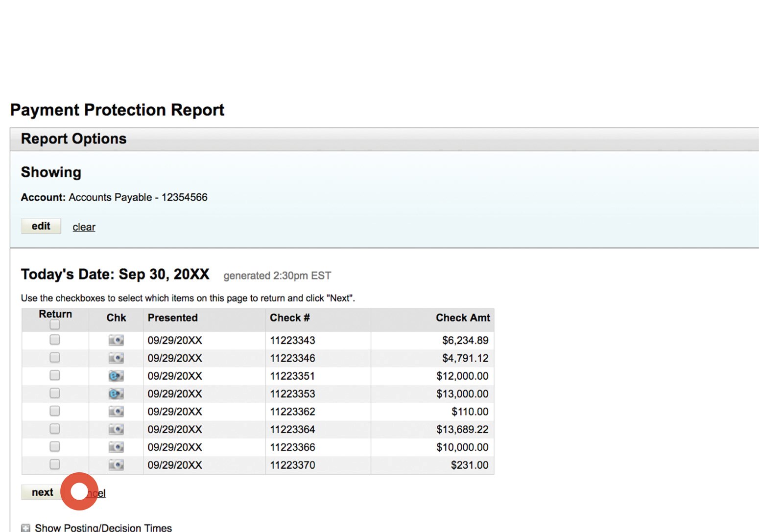View check image for check 11223343
This screenshot has width=759, height=532.
click(116, 340)
